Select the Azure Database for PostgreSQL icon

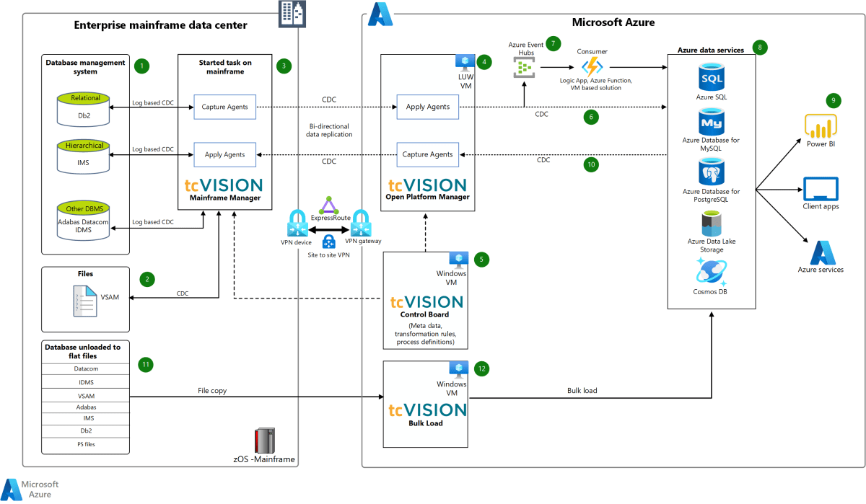712,172
